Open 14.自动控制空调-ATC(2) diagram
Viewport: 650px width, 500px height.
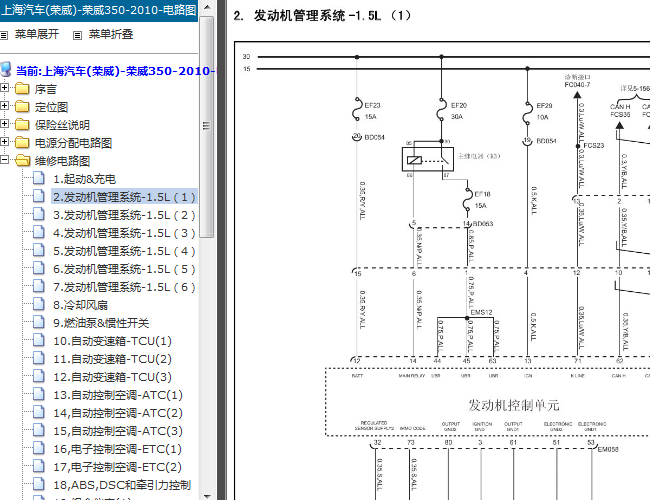[118, 413]
